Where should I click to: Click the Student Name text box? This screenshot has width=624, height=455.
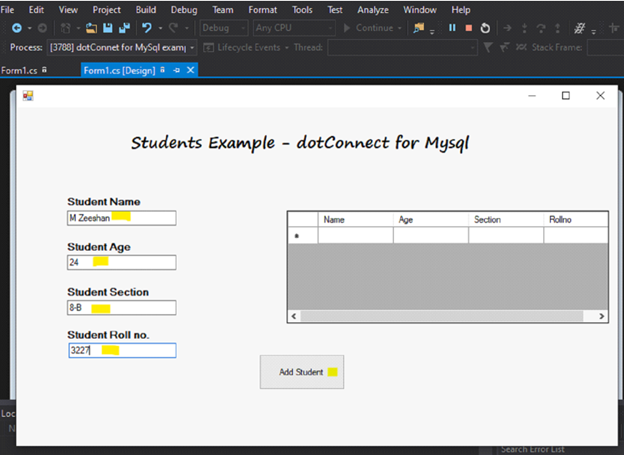point(122,218)
